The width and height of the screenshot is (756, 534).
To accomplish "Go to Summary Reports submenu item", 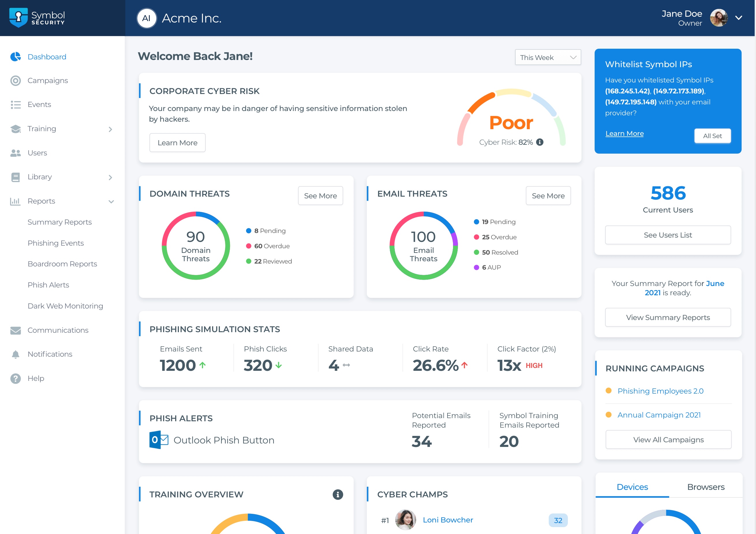I will click(60, 222).
